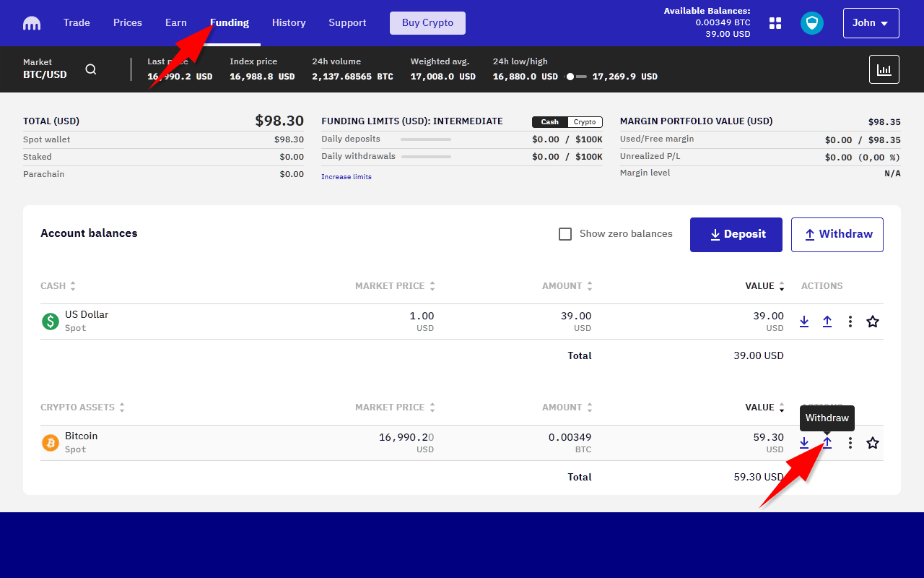Favorite US Dollar with the star icon
Viewport: 924px width, 578px height.
point(873,322)
